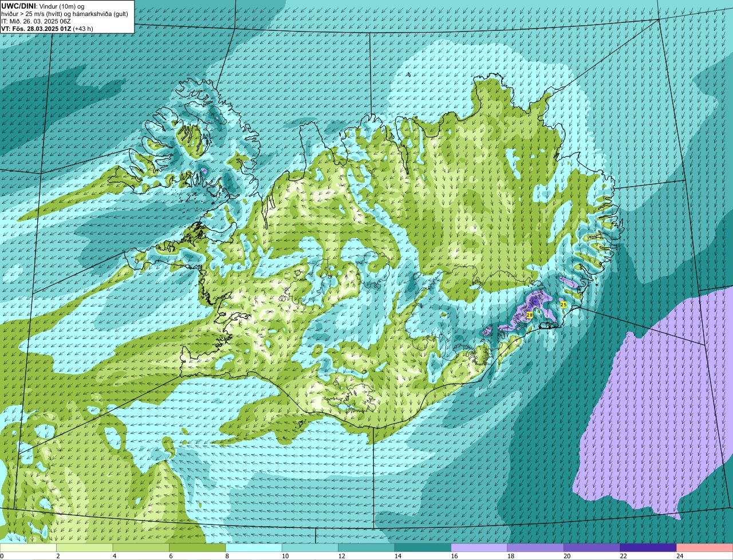The height and width of the screenshot is (560, 733).
Task: Click the 8–10 m/s light cyan legend swatch
Action: click(x=254, y=547)
